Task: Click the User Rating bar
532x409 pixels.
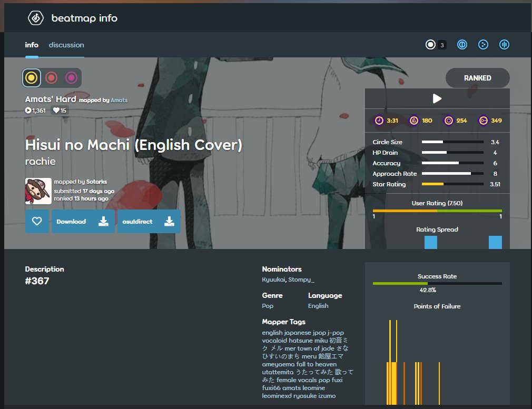Action: [437, 211]
